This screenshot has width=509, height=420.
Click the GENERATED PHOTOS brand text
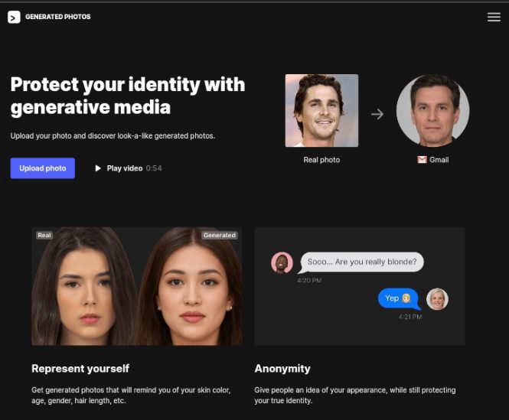(58, 17)
